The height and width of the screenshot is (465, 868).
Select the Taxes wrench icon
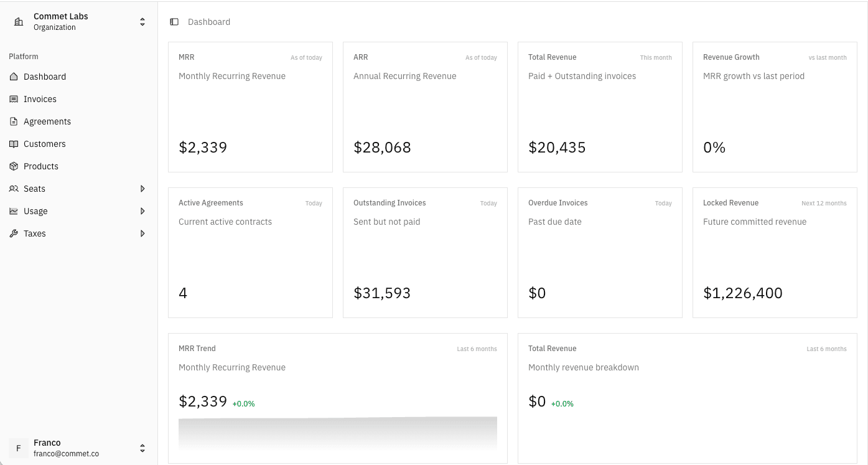[x=14, y=233]
